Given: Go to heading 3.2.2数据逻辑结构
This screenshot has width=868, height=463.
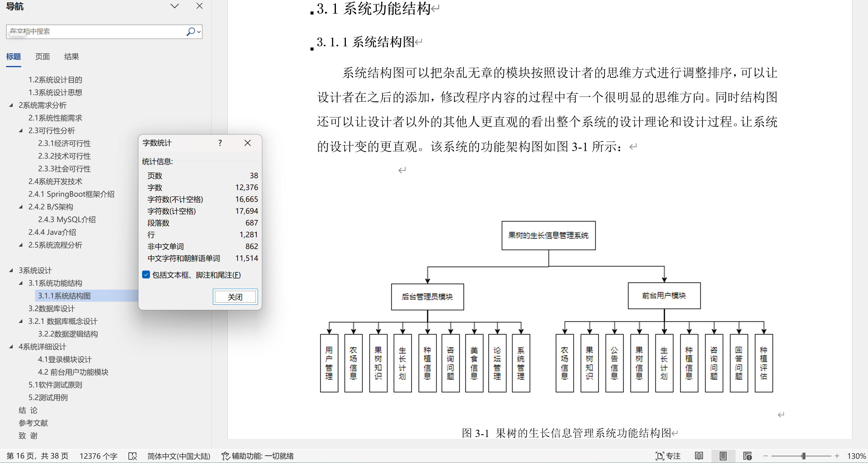Looking at the screenshot, I should [x=68, y=334].
